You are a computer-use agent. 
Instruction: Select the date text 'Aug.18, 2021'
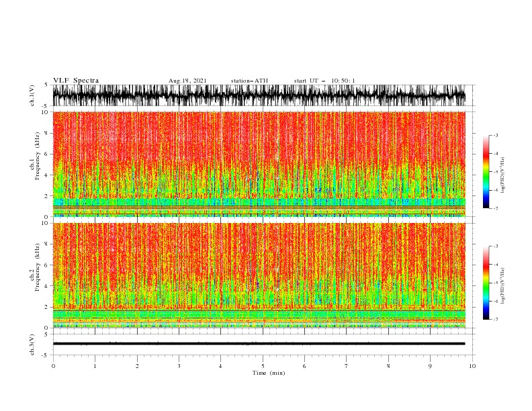187,81
